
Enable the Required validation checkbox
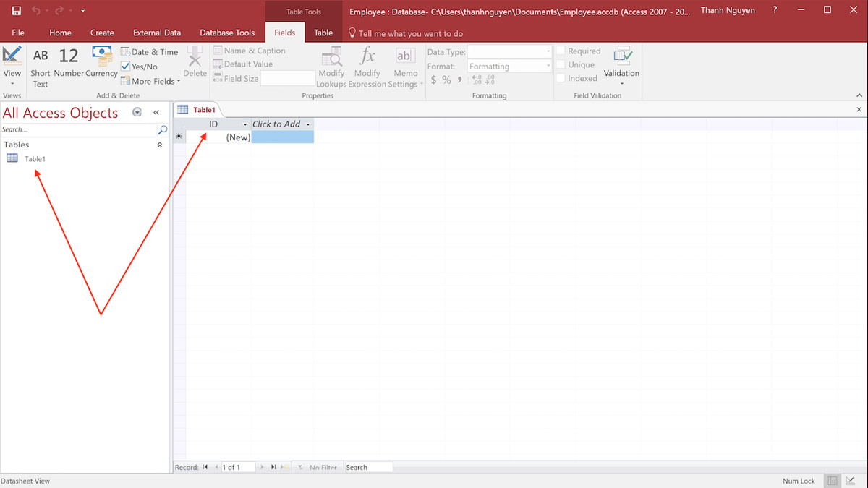pyautogui.click(x=561, y=51)
